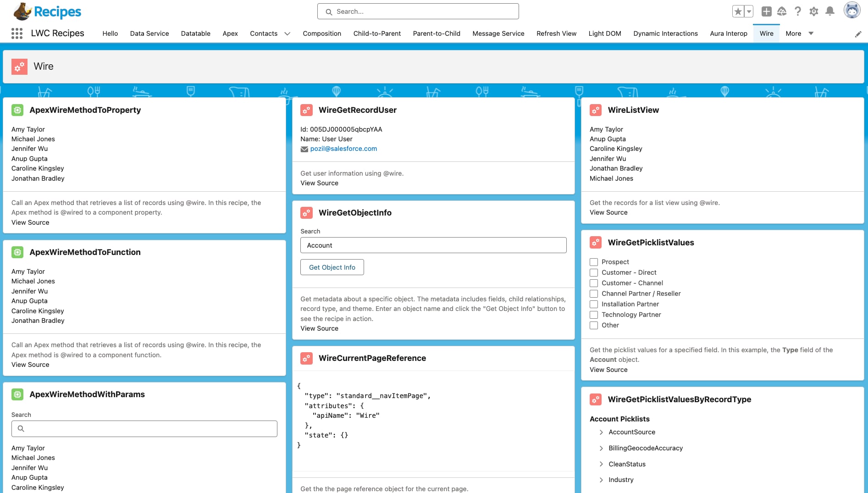868x493 pixels.
Task: Switch to the Datatable tab
Action: pos(195,33)
